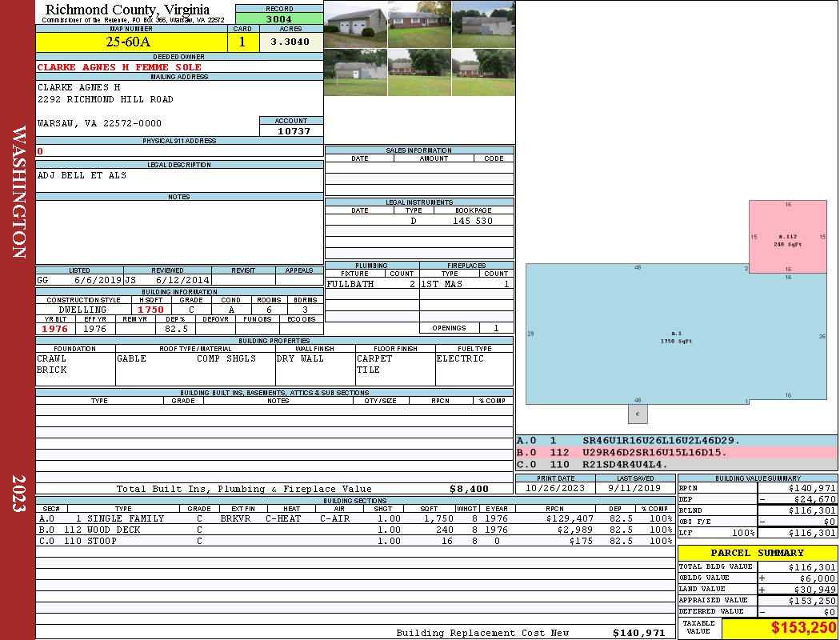Click the deeded owner name in red

pos(119,67)
